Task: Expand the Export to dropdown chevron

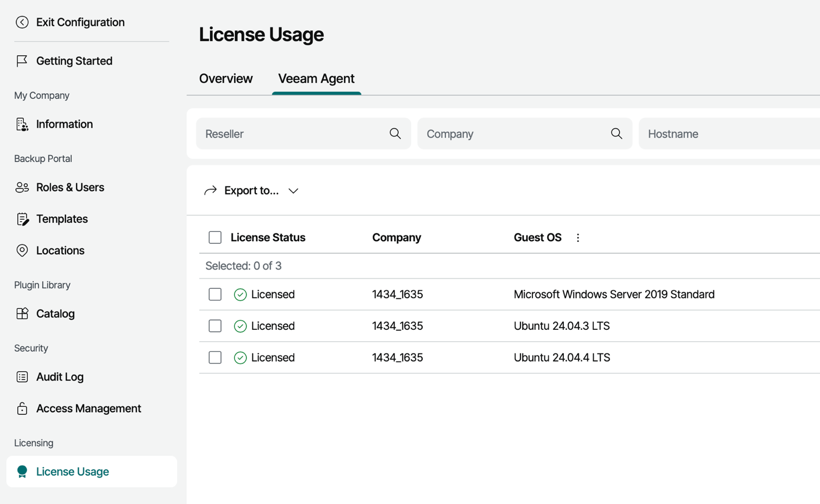Action: (293, 191)
